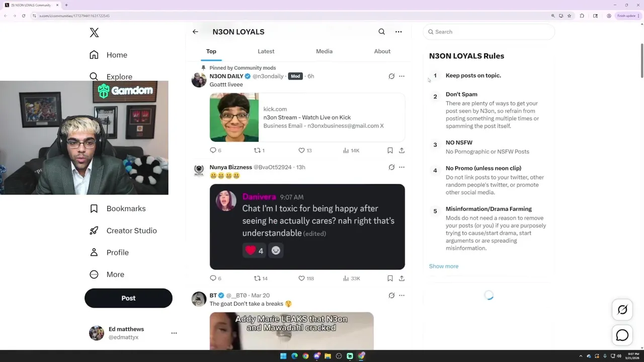Open three-dot menu on BT post
Screen dimensions: 644x362
401,296
